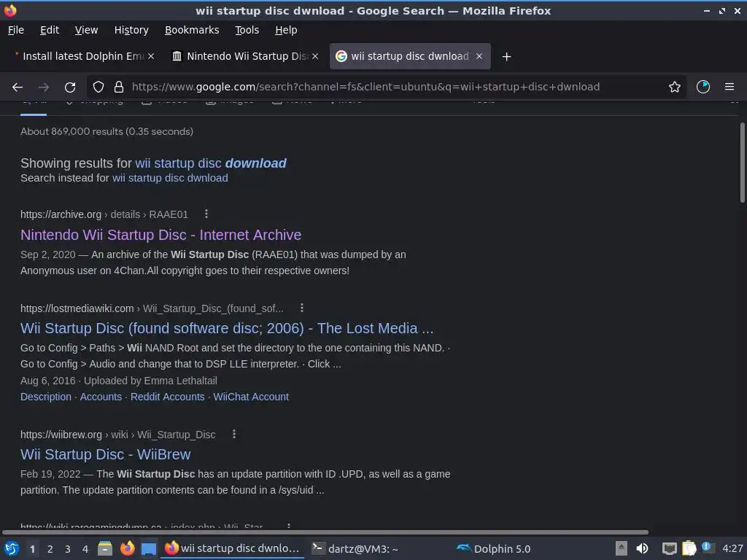Open the tracking protection shield icon
The height and width of the screenshot is (560, 747).
click(x=98, y=87)
